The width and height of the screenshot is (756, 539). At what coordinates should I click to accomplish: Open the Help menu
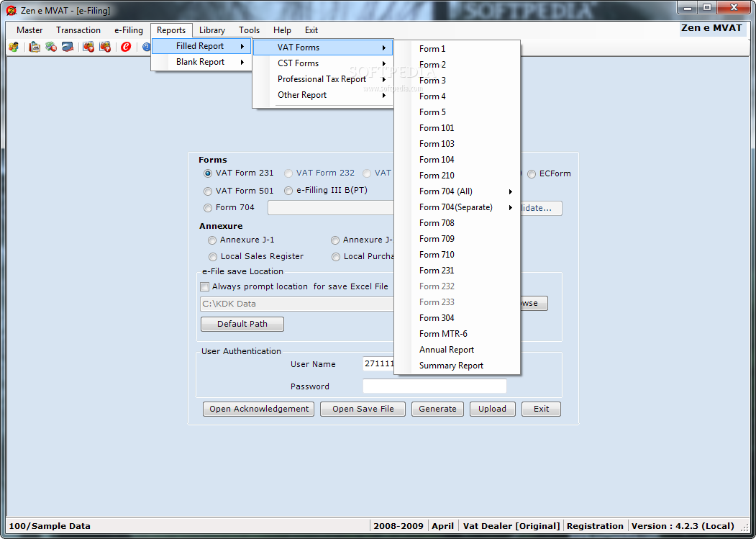282,30
